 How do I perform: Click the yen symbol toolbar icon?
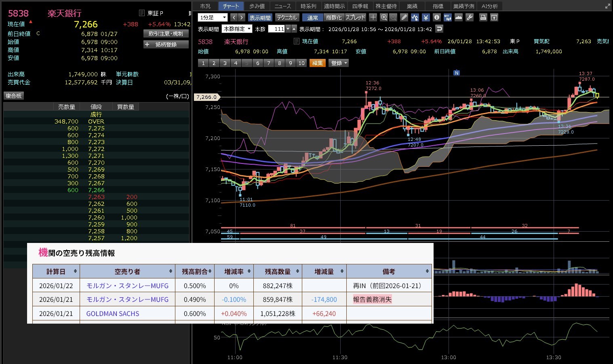[426, 17]
